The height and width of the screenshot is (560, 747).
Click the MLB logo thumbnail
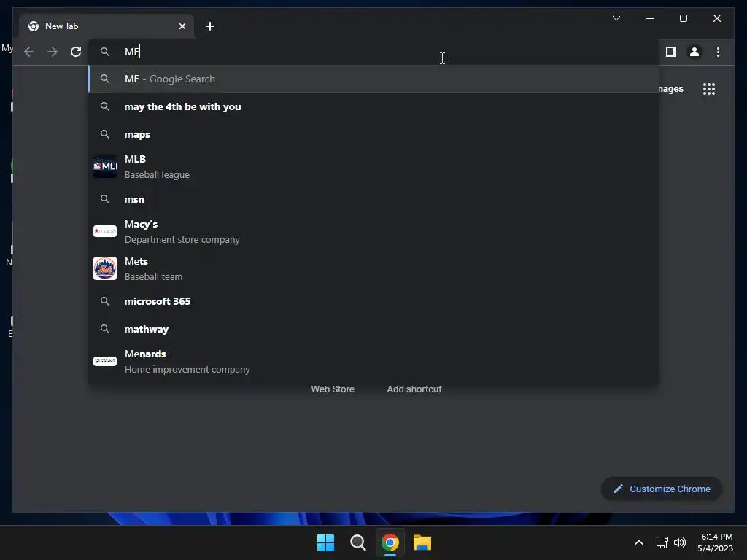click(105, 166)
